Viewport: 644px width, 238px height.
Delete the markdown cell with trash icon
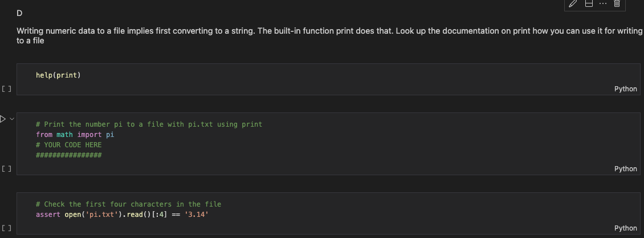click(x=617, y=3)
